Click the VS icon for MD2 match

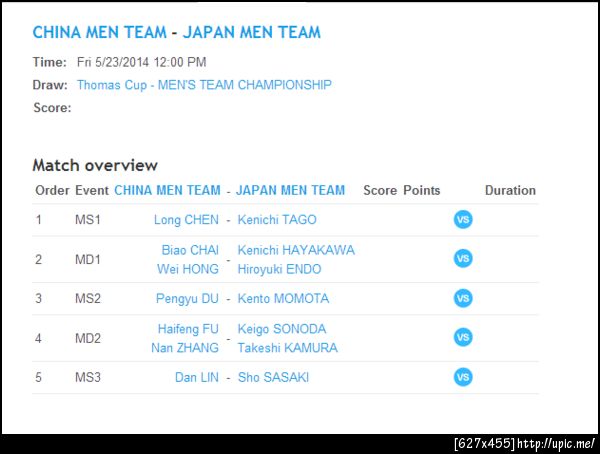(x=463, y=338)
